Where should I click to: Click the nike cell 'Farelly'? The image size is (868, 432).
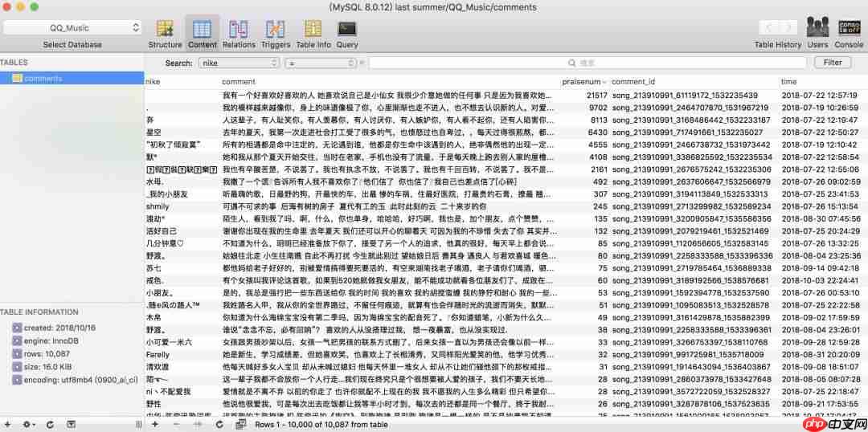[x=158, y=355]
